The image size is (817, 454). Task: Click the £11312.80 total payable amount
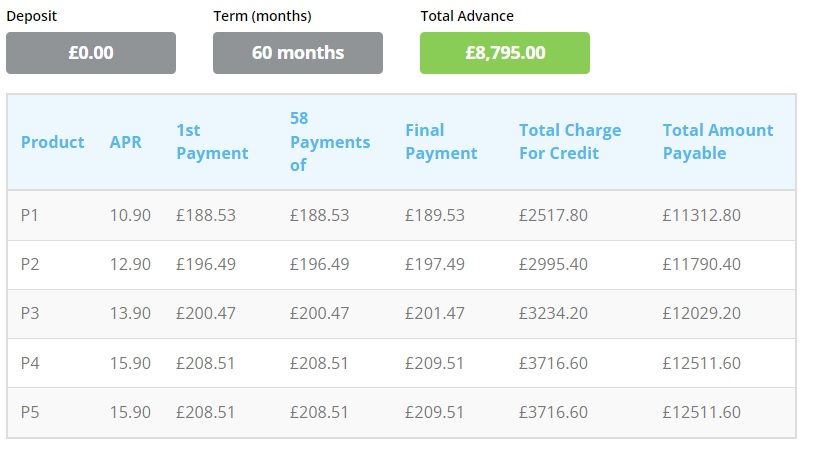[701, 215]
